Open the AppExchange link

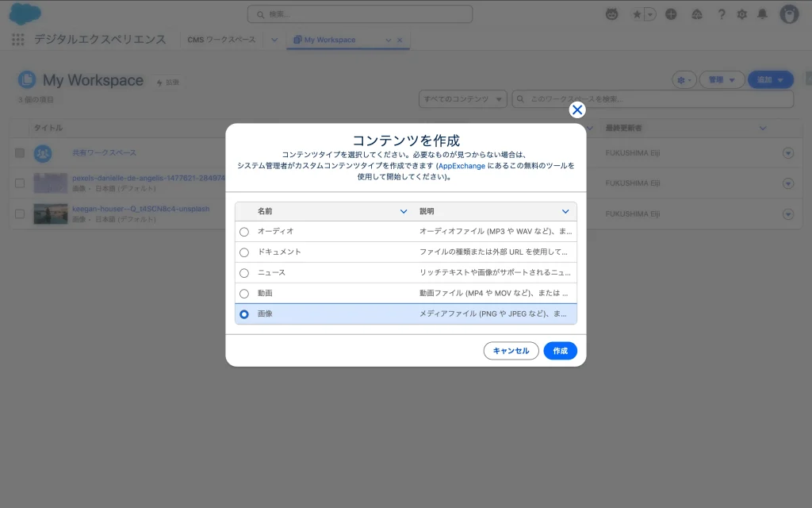(x=461, y=166)
